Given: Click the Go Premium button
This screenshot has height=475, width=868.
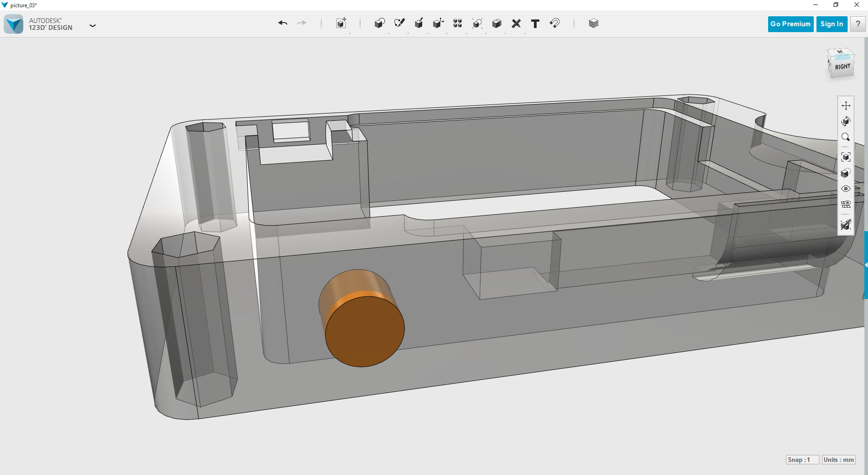Looking at the screenshot, I should coord(790,24).
